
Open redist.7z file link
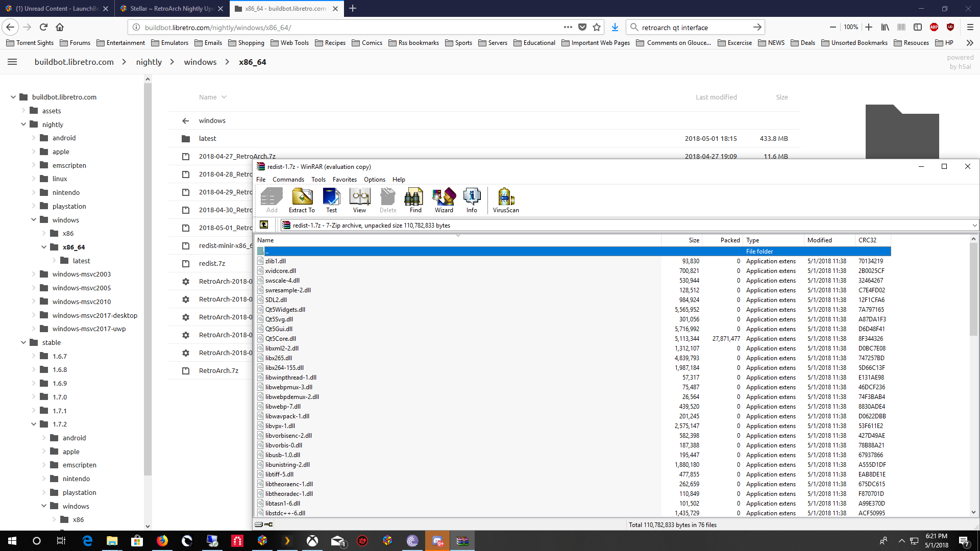click(212, 263)
